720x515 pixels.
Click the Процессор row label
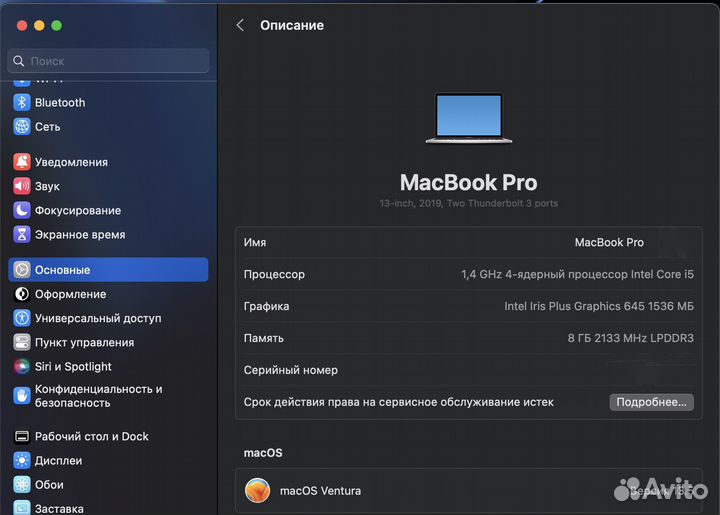[274, 274]
